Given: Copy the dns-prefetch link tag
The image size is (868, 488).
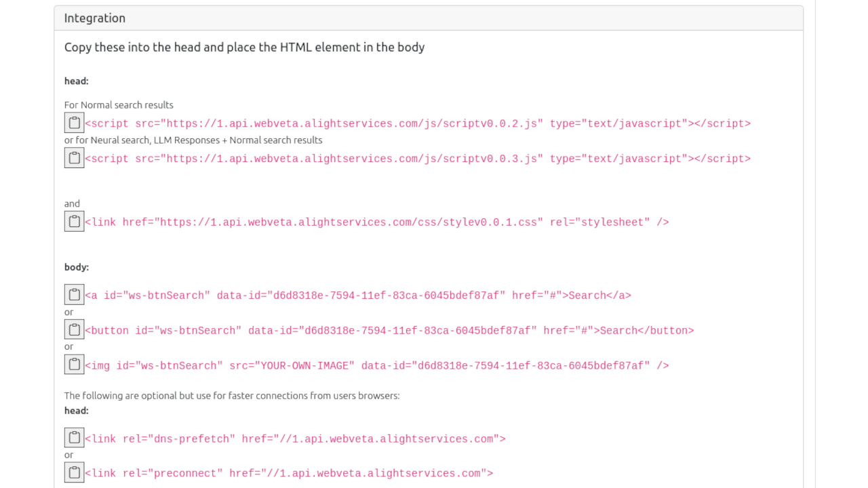Looking at the screenshot, I should (x=75, y=438).
